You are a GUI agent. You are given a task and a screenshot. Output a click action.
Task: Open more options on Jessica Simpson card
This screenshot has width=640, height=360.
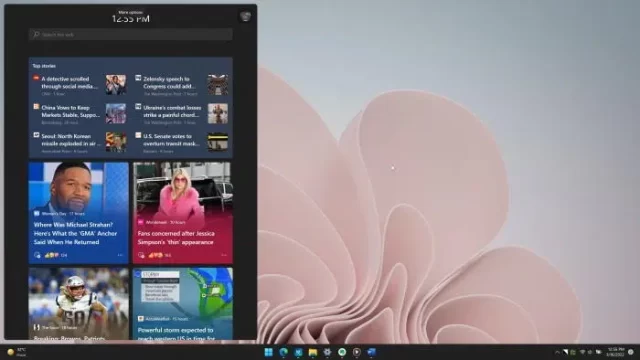[224, 255]
